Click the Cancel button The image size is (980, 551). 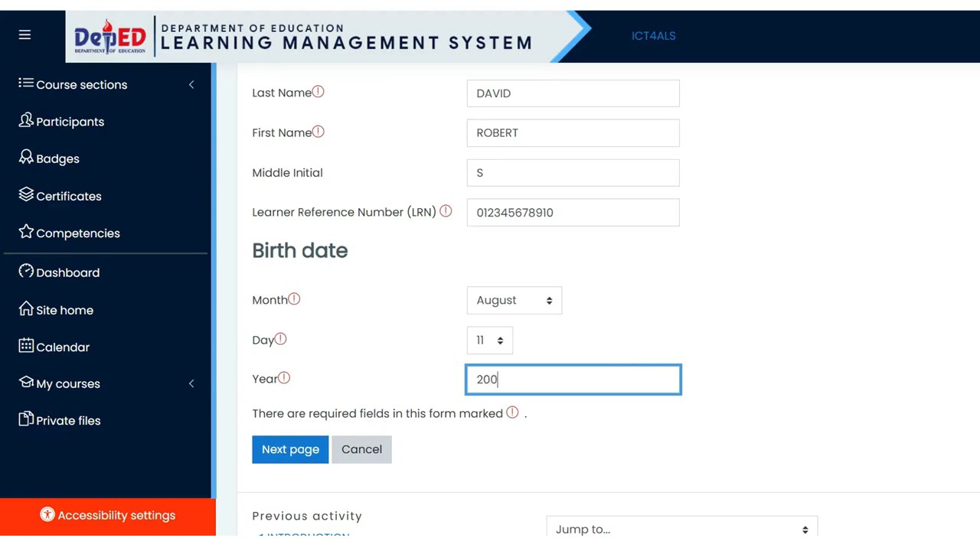(361, 449)
